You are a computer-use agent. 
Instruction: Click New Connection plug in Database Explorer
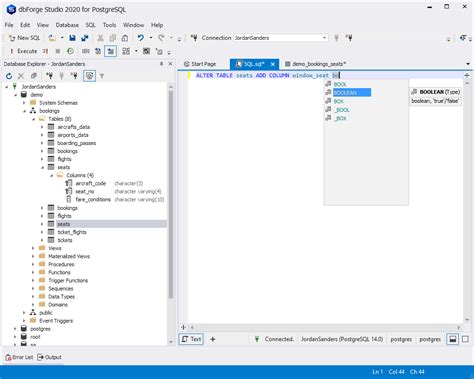(49, 76)
